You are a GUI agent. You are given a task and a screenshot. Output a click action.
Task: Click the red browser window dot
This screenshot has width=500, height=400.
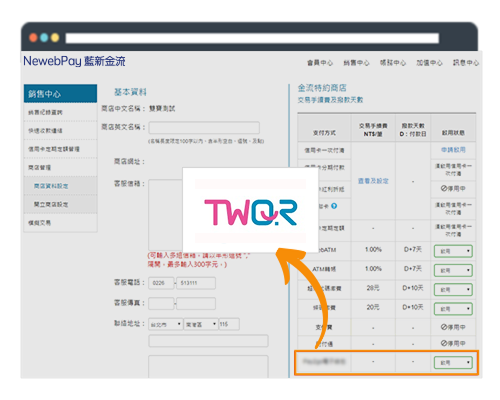[x=33, y=37]
